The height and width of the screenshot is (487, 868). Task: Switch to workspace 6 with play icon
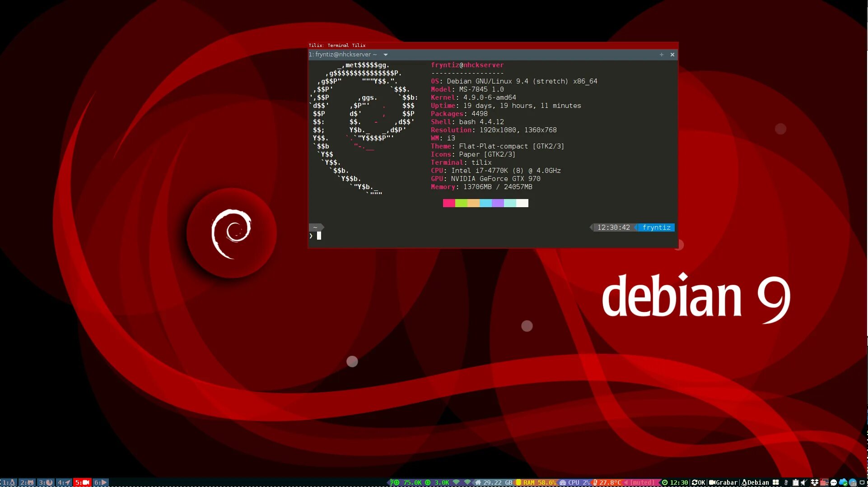click(x=100, y=482)
